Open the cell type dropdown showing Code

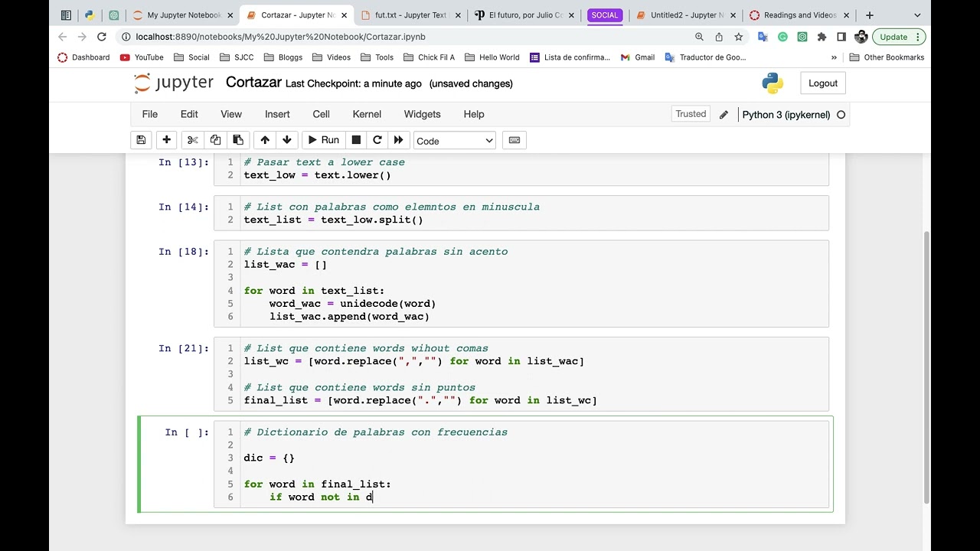pyautogui.click(x=455, y=141)
